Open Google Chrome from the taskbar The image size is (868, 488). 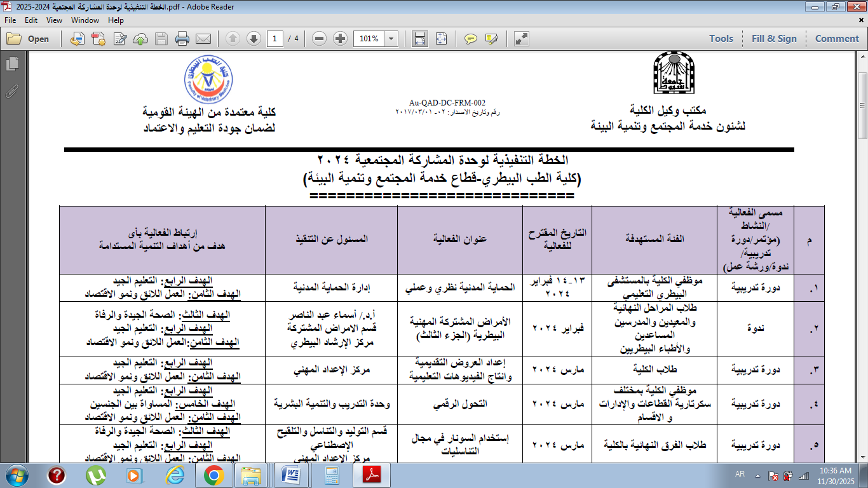[213, 475]
